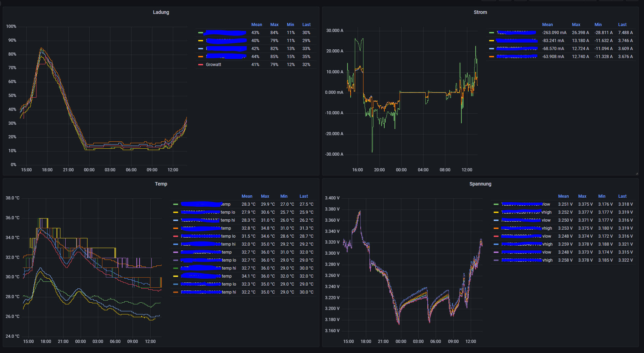Open blue swatch of Spannung vhigh 3.259 V series
The image size is (644, 353).
(x=496, y=244)
